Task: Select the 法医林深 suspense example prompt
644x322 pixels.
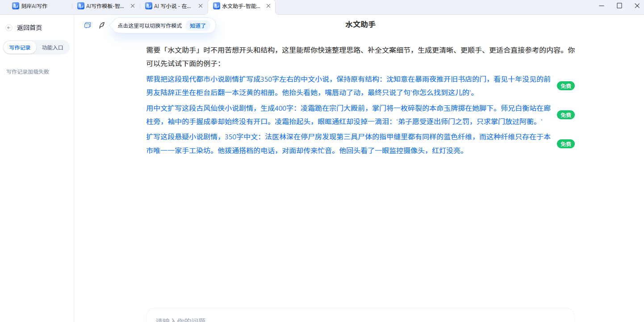Action: tap(349, 144)
